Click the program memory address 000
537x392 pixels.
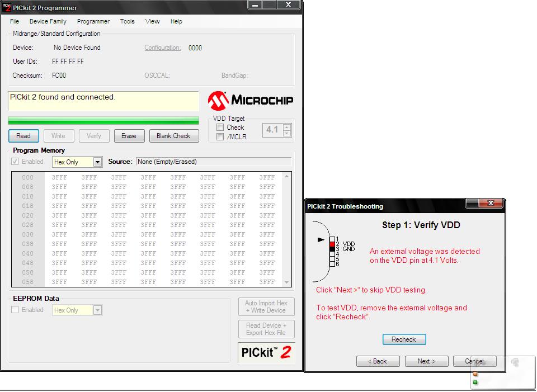tap(28, 177)
